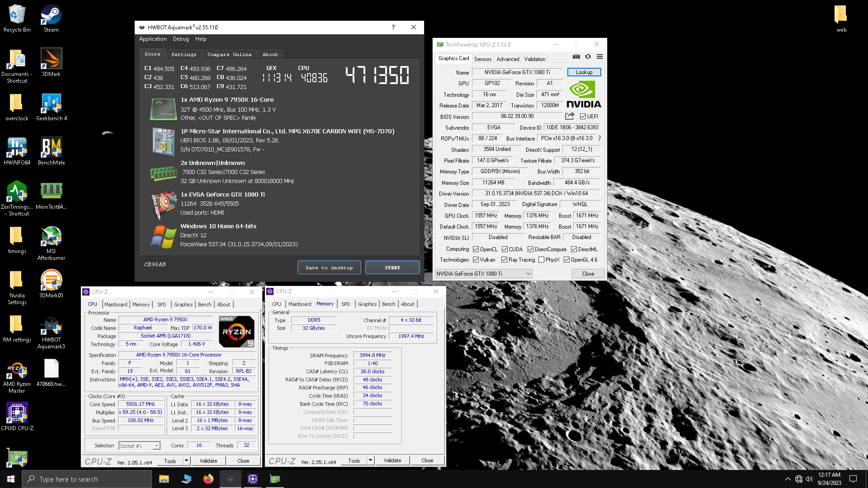Screen dimensions: 868x488
Task: Launch HWiNFO64 from the desktop
Action: tap(17, 151)
